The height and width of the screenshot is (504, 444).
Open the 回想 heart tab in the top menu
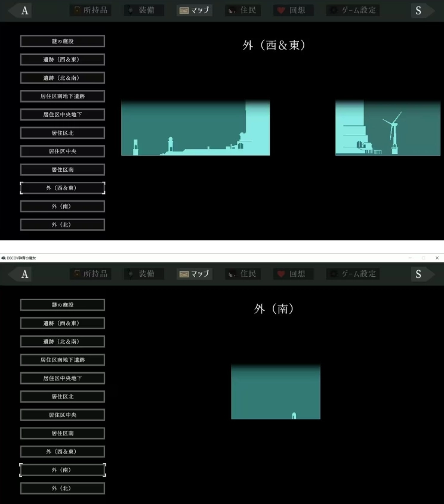[293, 10]
